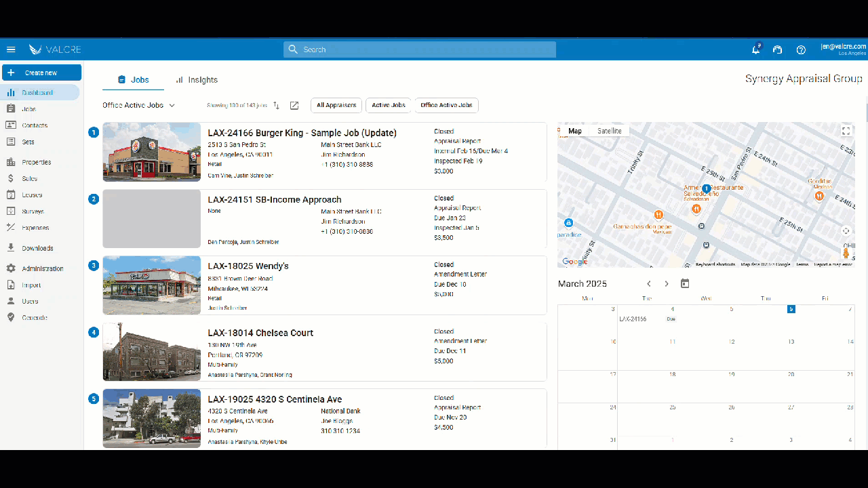Jump to today with calendar icon
This screenshot has height=488, width=868.
tap(685, 283)
